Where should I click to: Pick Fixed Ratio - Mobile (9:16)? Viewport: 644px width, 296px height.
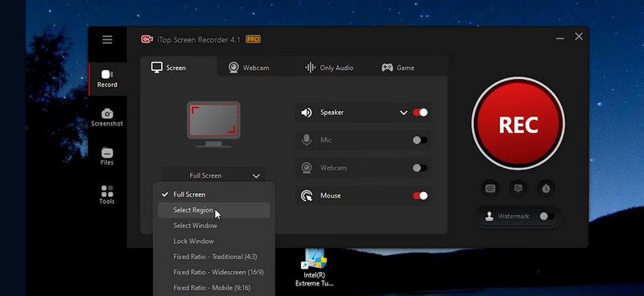[213, 288]
